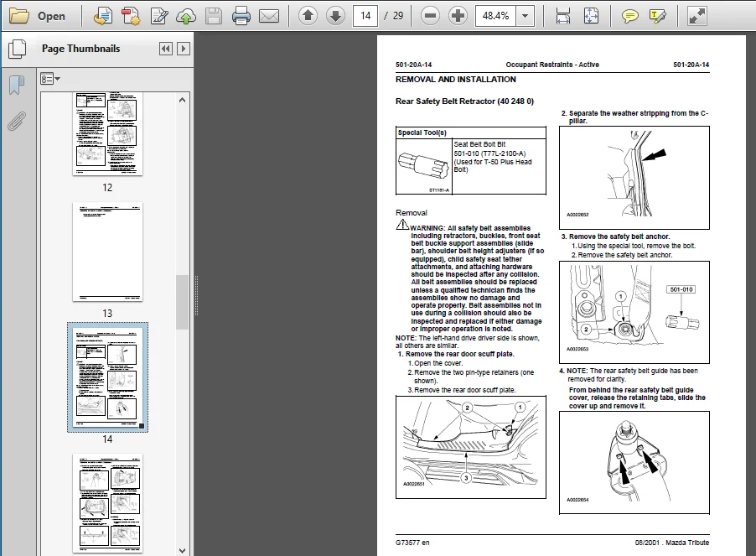Viewport: 756px width, 556px height.
Task: Click the page 12 number label under thumbnail
Action: [x=107, y=188]
